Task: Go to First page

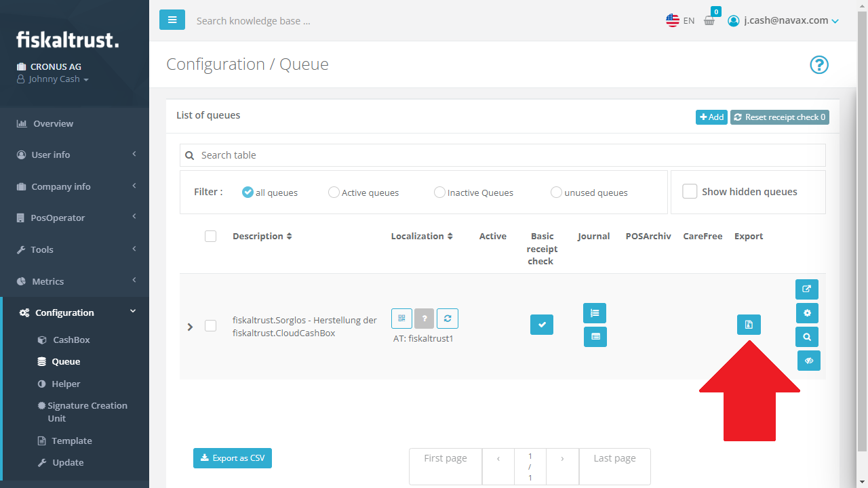Action: [446, 466]
